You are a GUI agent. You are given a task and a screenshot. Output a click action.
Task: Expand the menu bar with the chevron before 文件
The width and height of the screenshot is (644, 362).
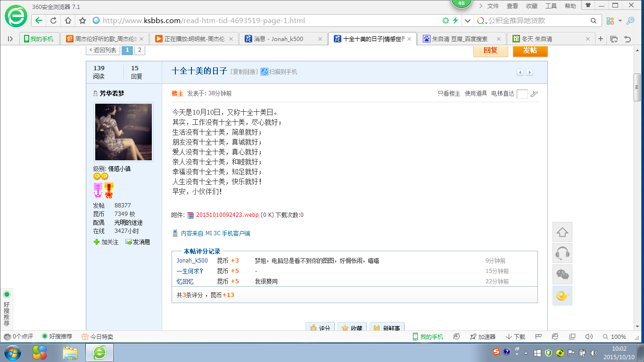tap(480, 6)
